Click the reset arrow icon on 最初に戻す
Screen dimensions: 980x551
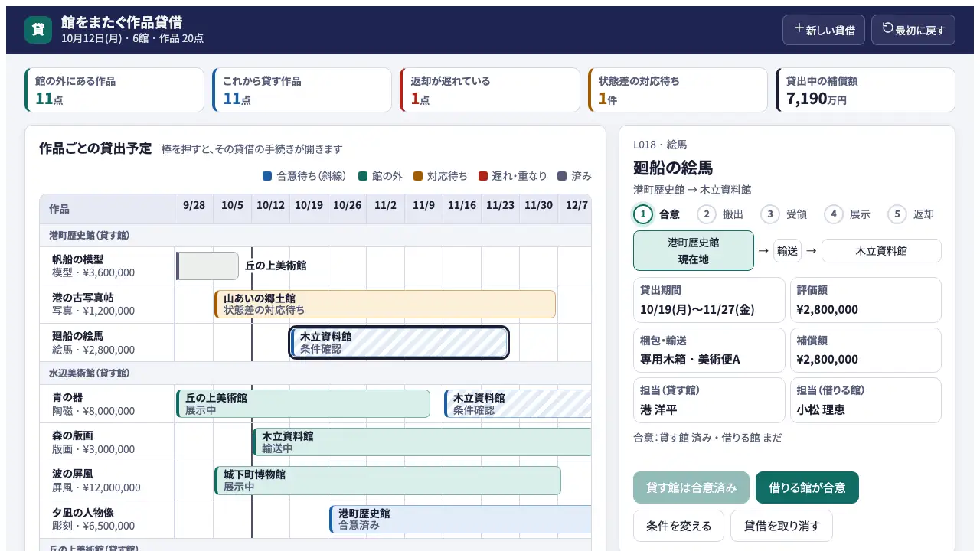888,28
